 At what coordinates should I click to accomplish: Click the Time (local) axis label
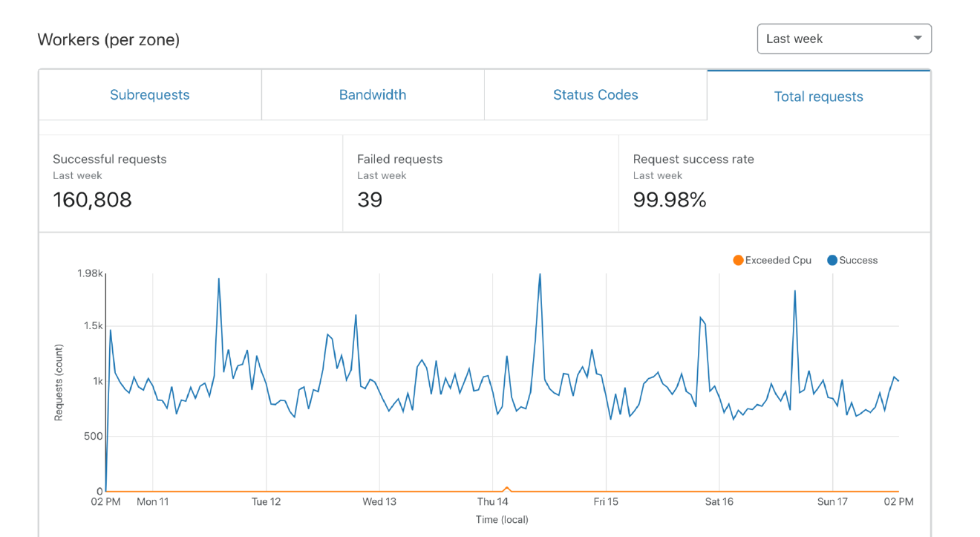pos(503,519)
